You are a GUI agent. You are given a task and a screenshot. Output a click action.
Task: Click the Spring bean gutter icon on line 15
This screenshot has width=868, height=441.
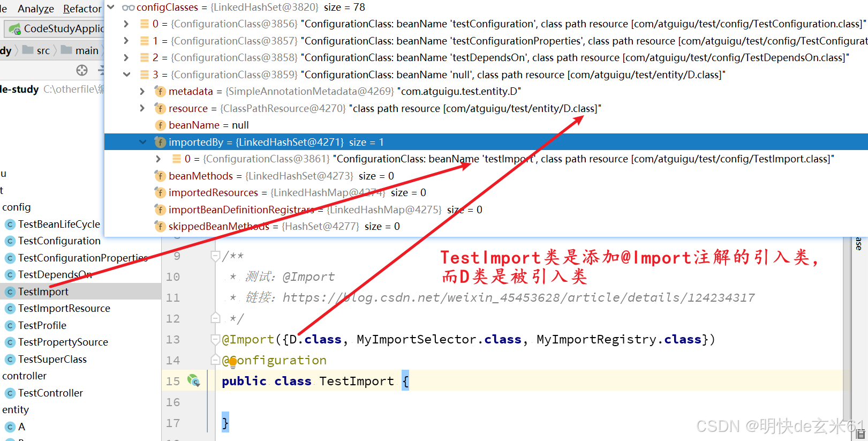pos(193,380)
